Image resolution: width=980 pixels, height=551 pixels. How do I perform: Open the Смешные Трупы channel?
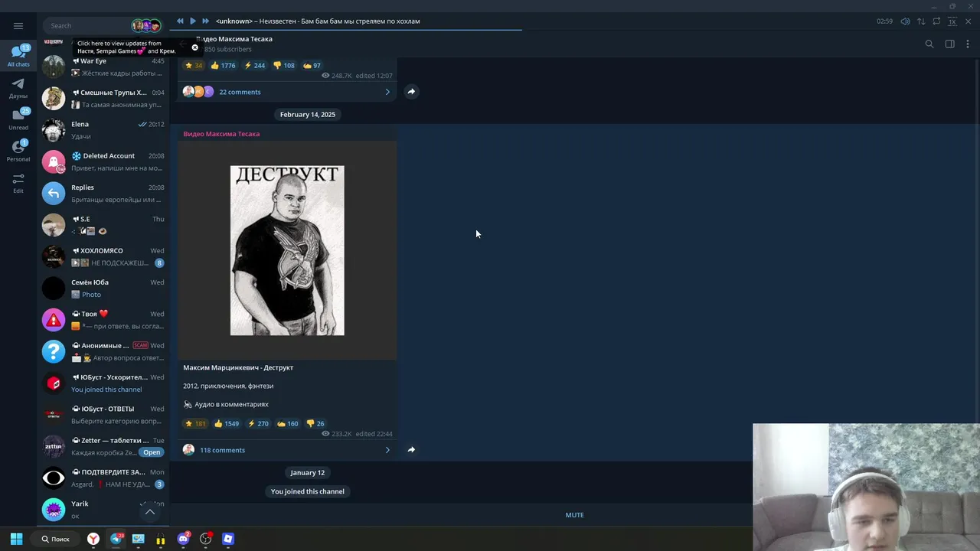click(103, 98)
